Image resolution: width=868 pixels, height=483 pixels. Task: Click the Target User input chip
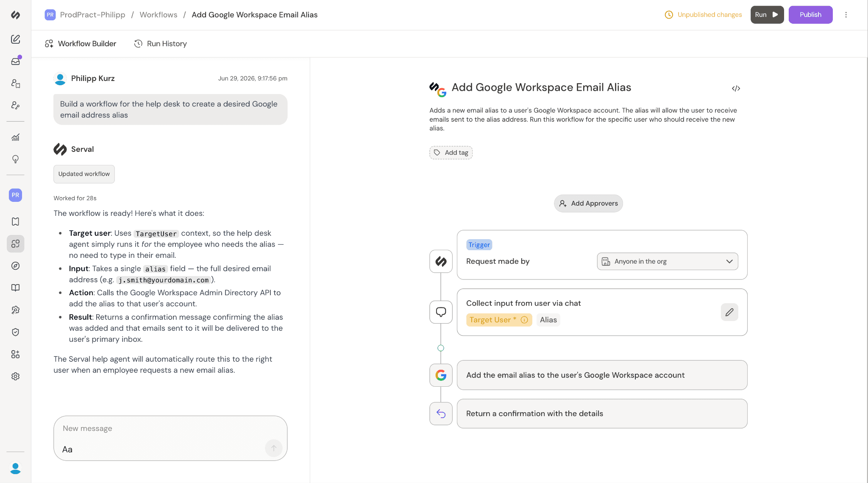click(x=499, y=320)
